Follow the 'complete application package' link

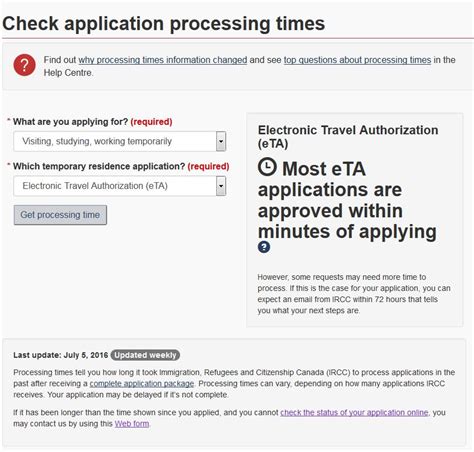142,384
